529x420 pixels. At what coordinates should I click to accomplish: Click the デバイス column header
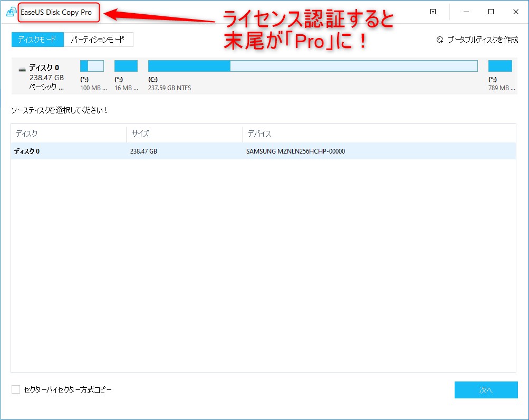point(259,133)
